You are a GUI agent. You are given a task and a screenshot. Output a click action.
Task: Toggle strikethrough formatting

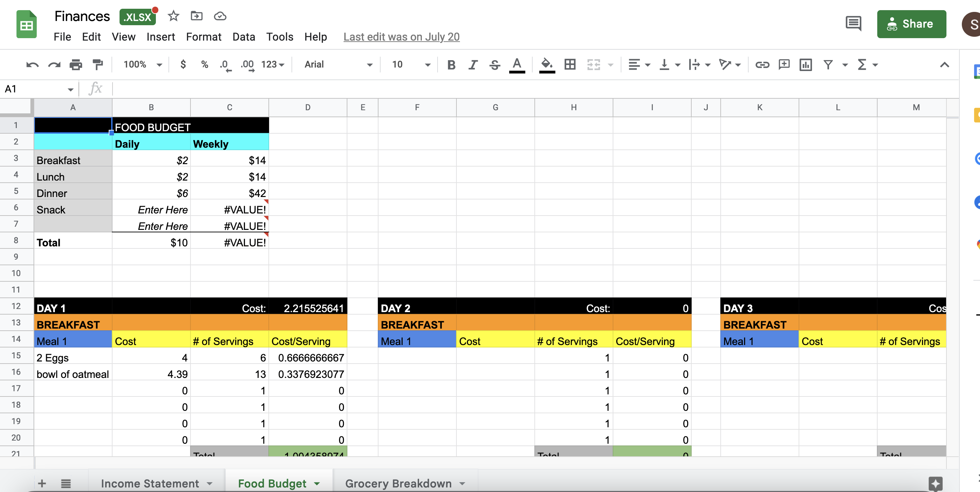pyautogui.click(x=495, y=65)
